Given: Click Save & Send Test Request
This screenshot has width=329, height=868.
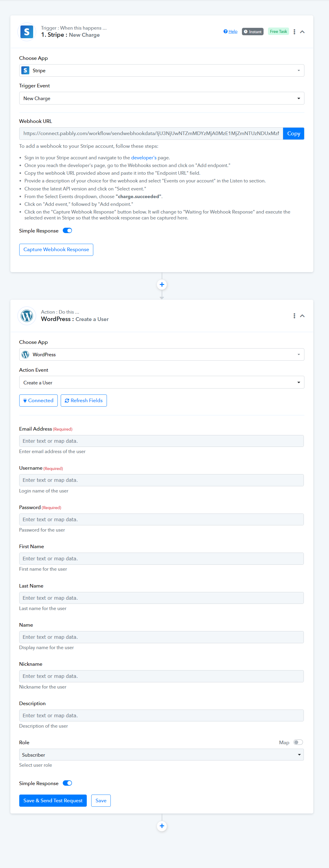Looking at the screenshot, I should click(x=53, y=800).
